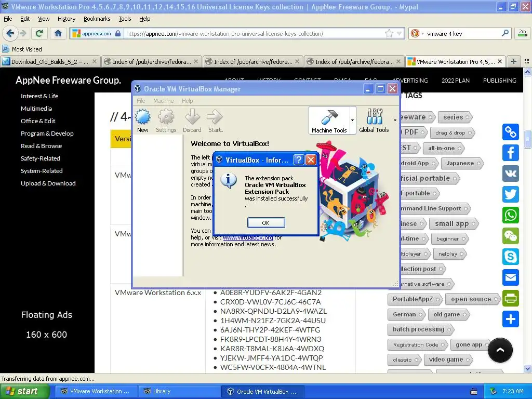Click the AppNee Freeware Group site title
The width and height of the screenshot is (532, 399).
(x=68, y=81)
